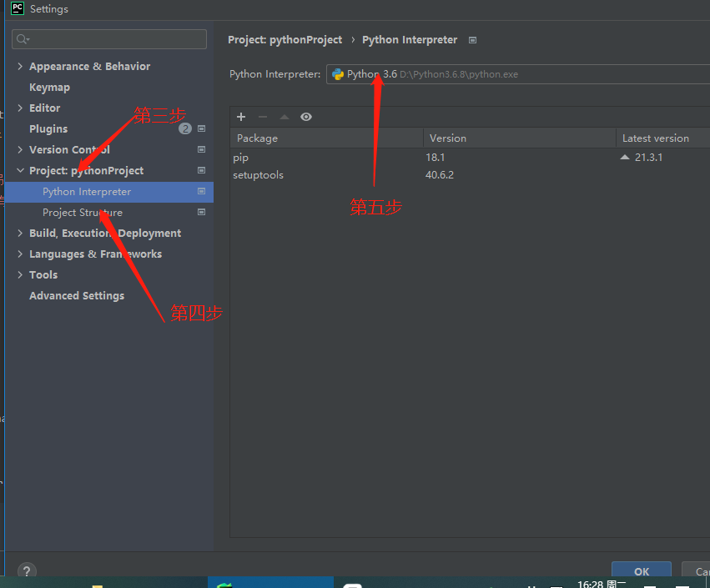Screen dimensions: 710x588
Task: Click setuptools version 40.6.2 cell
Action: [439, 174]
